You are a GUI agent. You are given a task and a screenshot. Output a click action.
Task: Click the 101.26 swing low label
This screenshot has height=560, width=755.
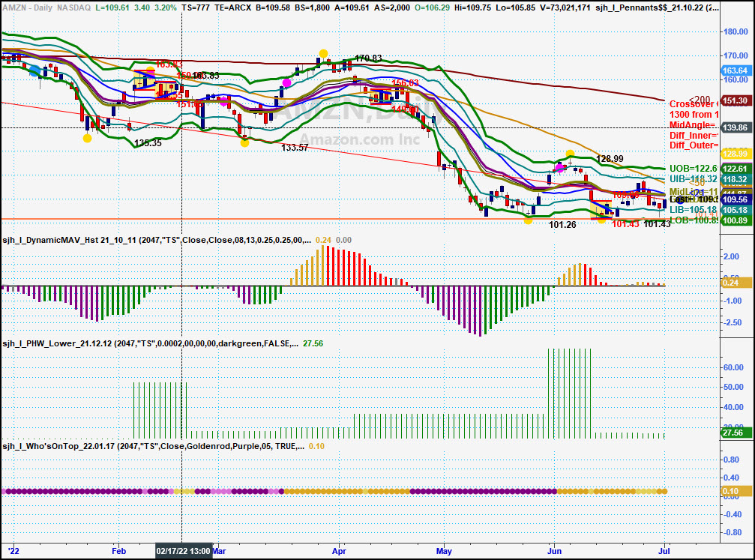562,224
